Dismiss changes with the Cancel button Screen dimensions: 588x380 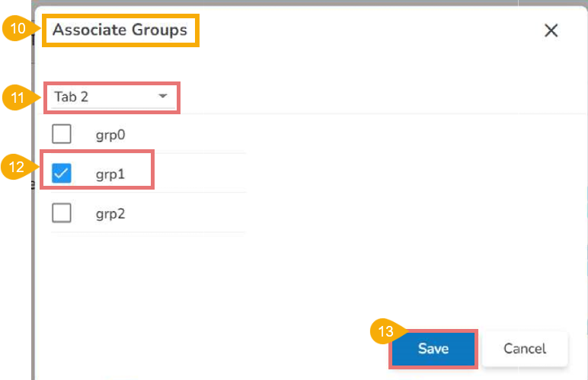[525, 349]
